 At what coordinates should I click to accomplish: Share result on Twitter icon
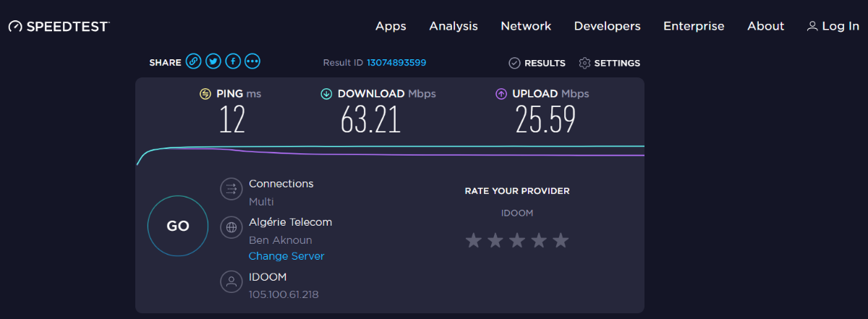tap(213, 61)
